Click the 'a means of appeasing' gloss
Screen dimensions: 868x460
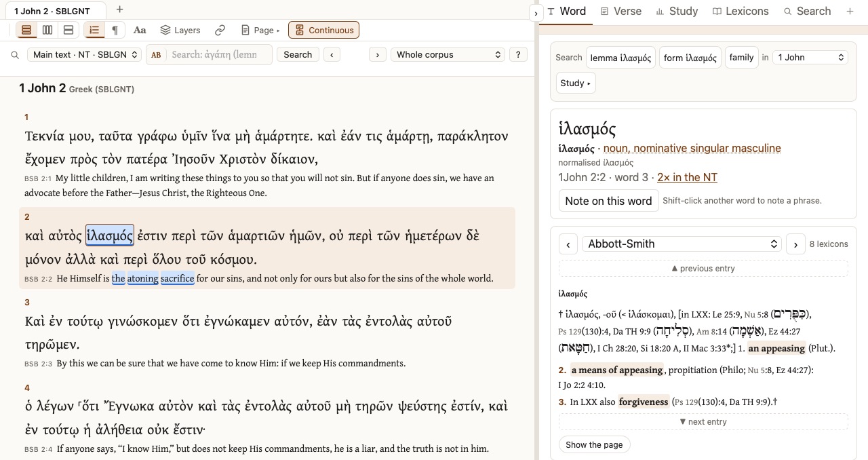tap(617, 370)
